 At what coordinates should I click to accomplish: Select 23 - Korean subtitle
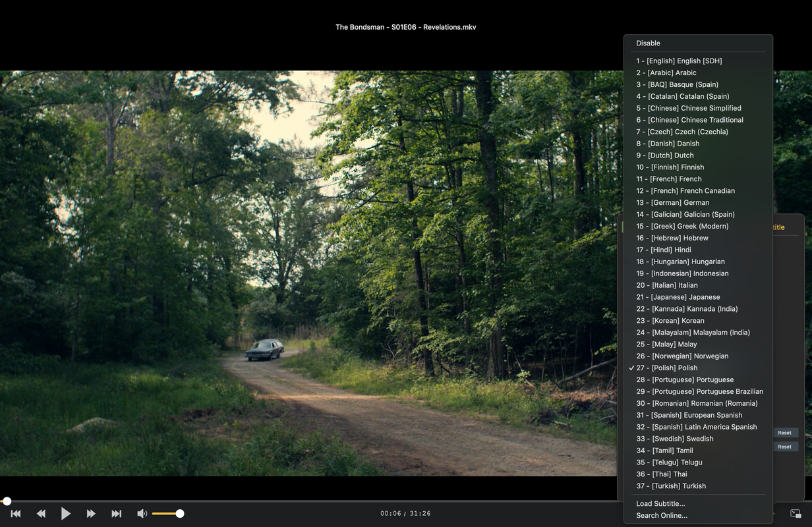[x=698, y=322]
